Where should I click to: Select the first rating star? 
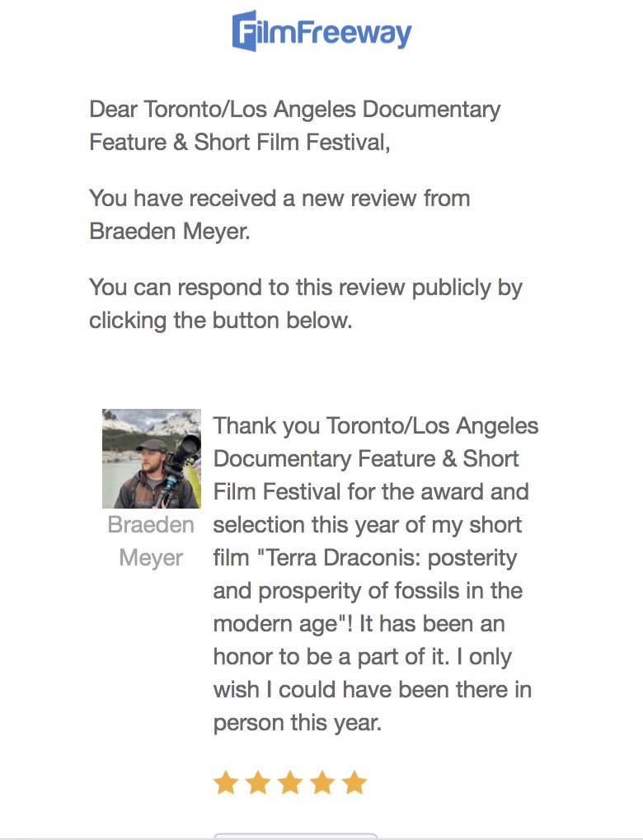click(x=226, y=782)
